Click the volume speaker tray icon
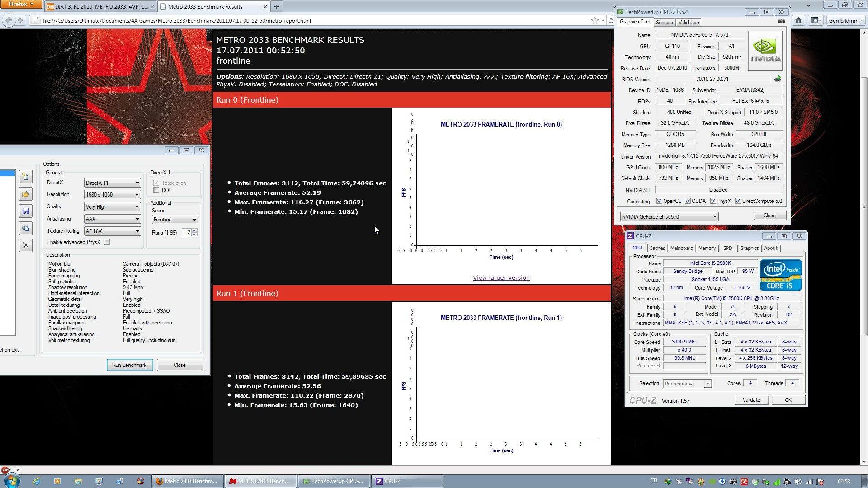 (x=798, y=482)
